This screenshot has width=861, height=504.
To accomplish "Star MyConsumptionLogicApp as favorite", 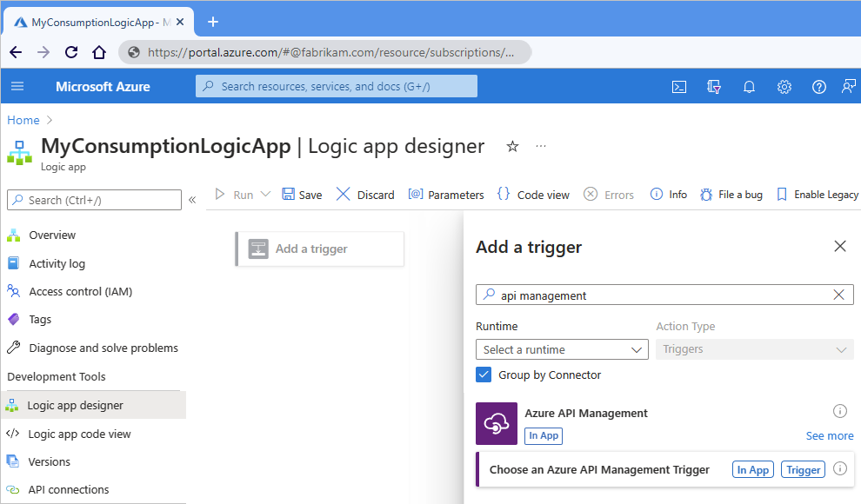I will 511,147.
